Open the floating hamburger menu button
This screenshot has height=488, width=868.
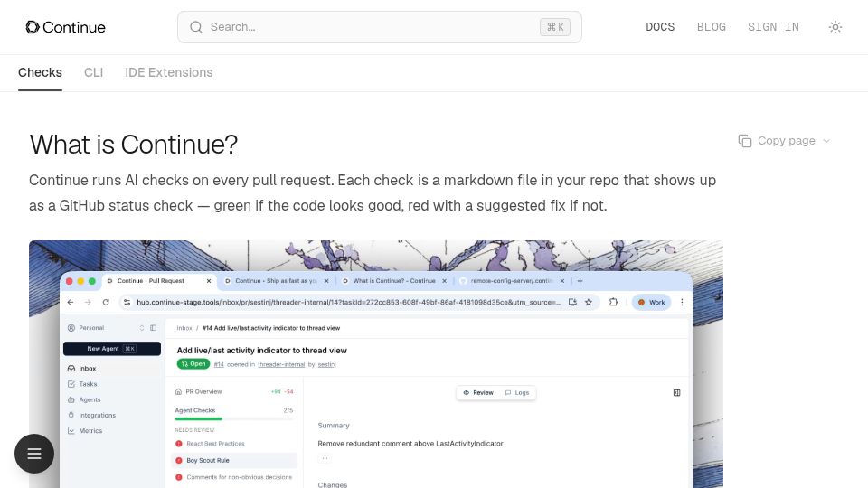point(34,454)
